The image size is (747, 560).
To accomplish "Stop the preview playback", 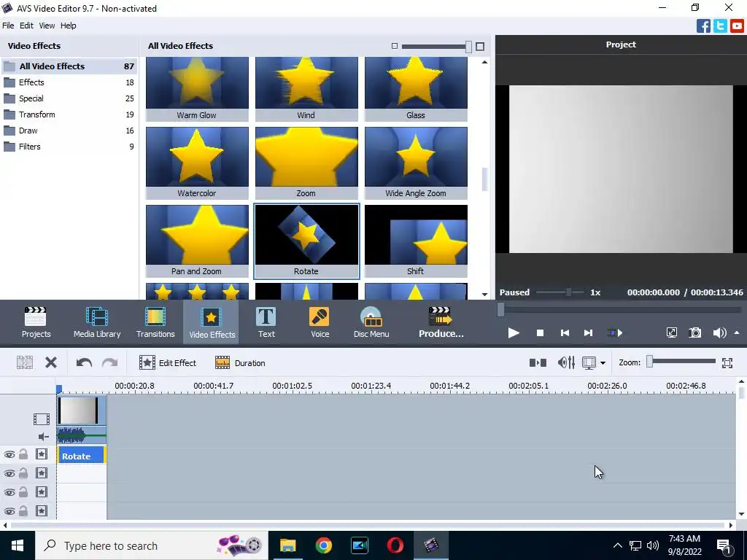I will point(540,332).
